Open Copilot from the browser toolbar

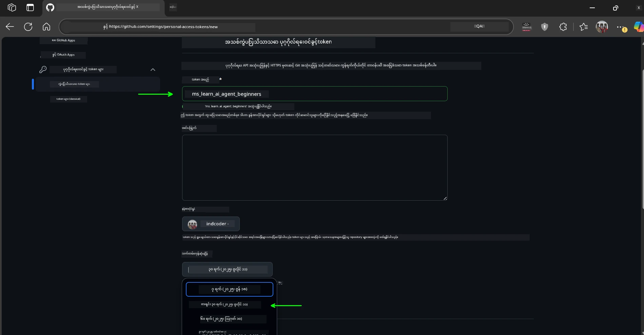point(638,27)
